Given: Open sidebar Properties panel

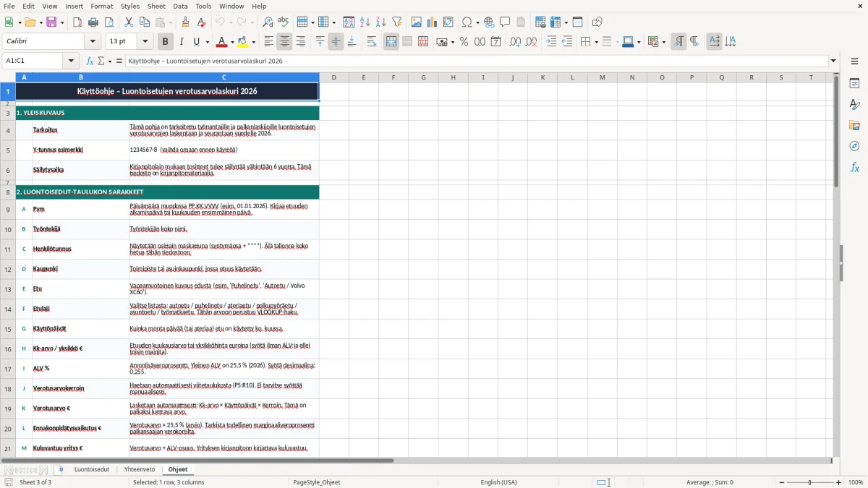Looking at the screenshot, I should click(854, 83).
